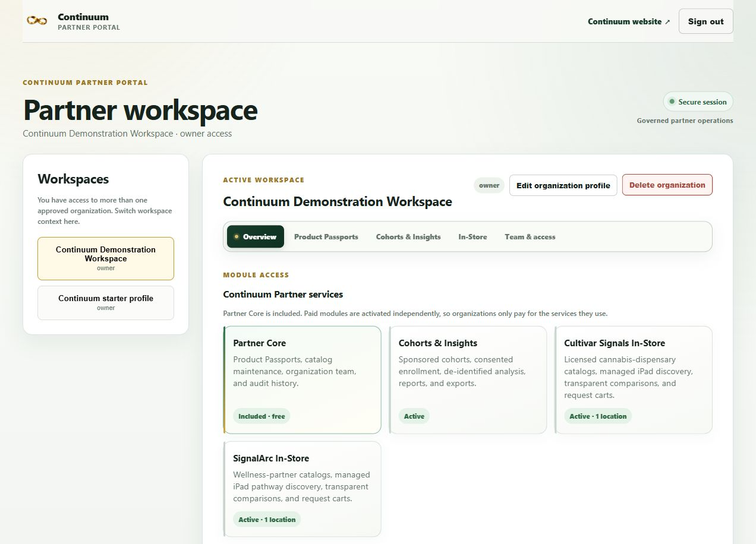Click the MODULE ACCESS section label
Viewport: 756px width, 544px height.
pos(256,275)
